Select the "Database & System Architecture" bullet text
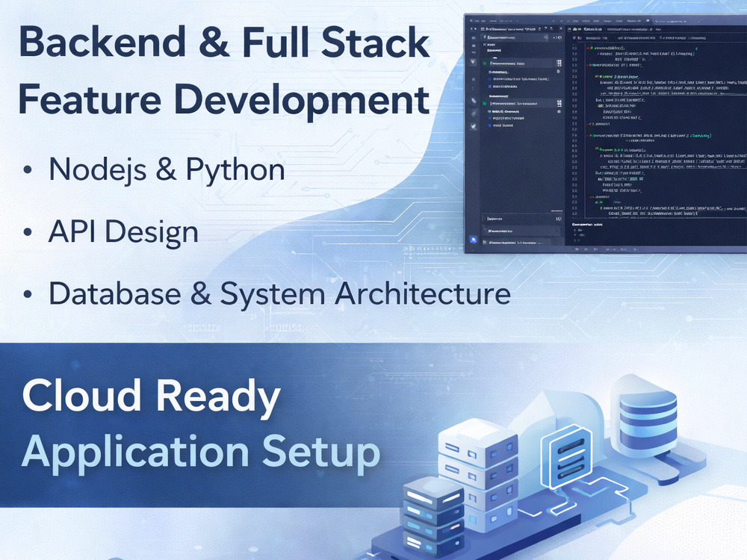Image resolution: width=747 pixels, height=560 pixels. (x=279, y=293)
